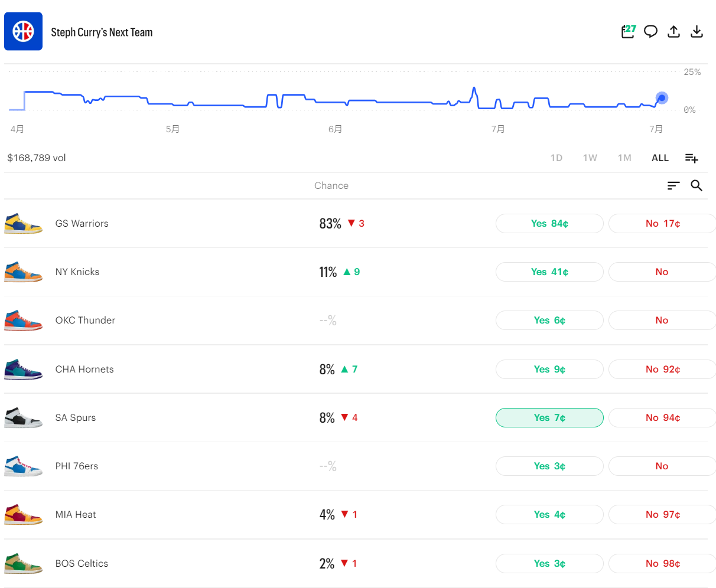
Task: Click the download icon
Action: pyautogui.click(x=697, y=32)
